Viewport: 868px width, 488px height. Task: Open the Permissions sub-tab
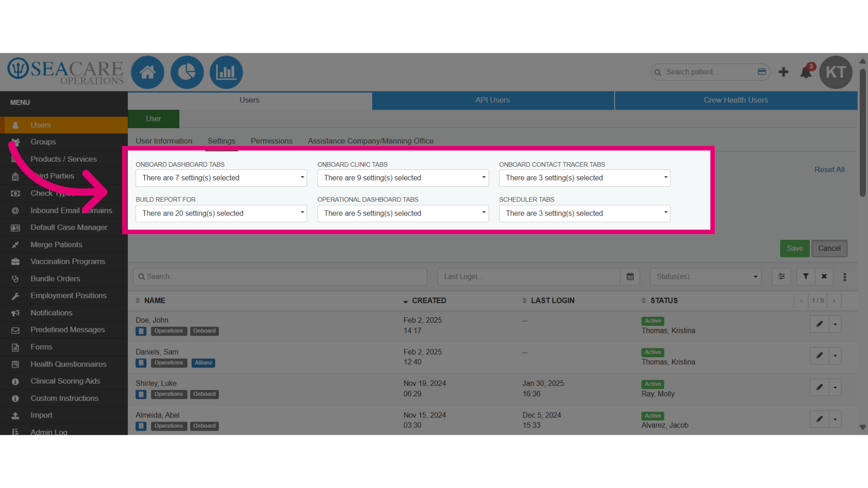272,141
